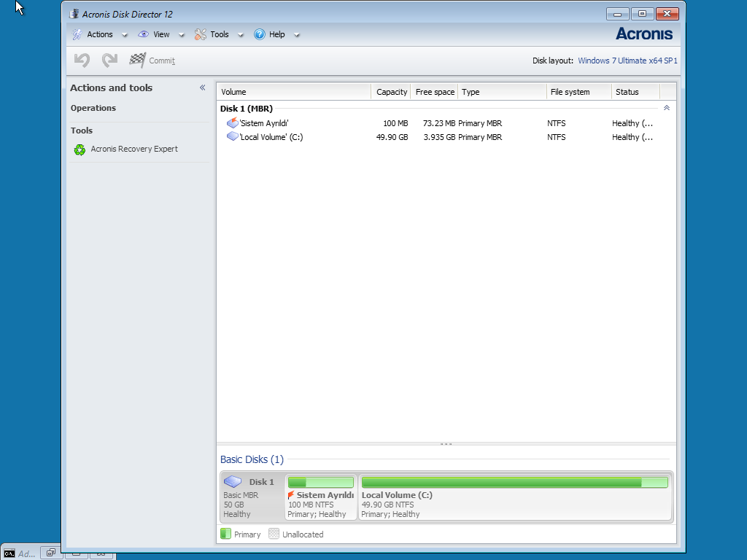Viewport: 747px width, 560px height.
Task: Click the command prompt icon in background window
Action: (x=9, y=553)
